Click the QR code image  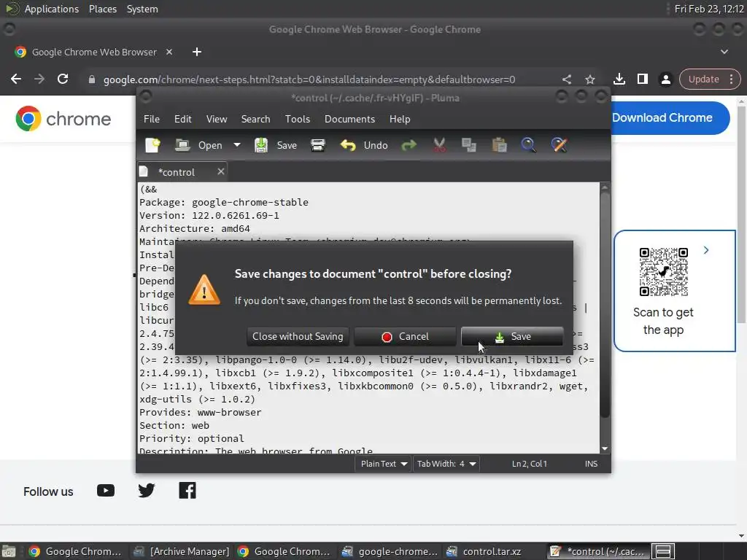click(x=663, y=272)
